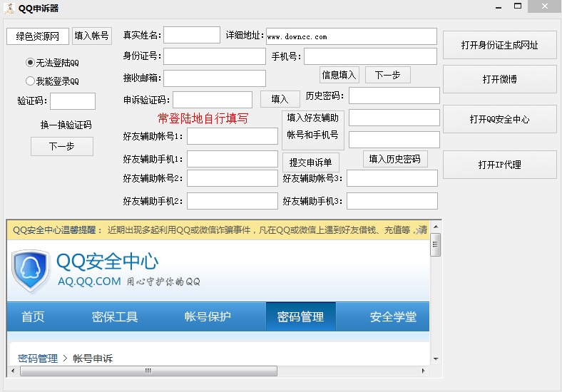Click 打开QQ安全中心 button
This screenshot has width=562, height=392.
pos(499,119)
